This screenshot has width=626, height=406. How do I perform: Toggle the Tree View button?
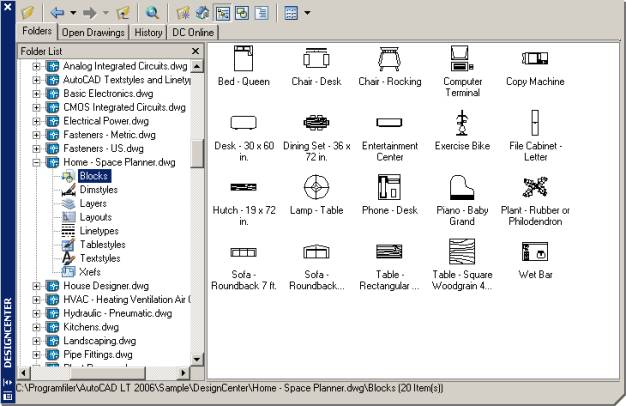(223, 13)
